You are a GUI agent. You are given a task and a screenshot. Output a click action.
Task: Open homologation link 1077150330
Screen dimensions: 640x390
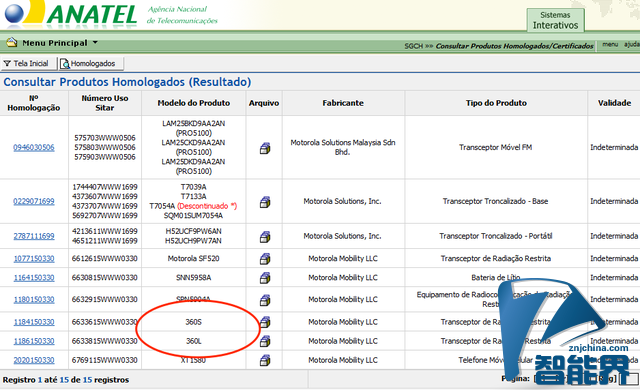(33, 259)
